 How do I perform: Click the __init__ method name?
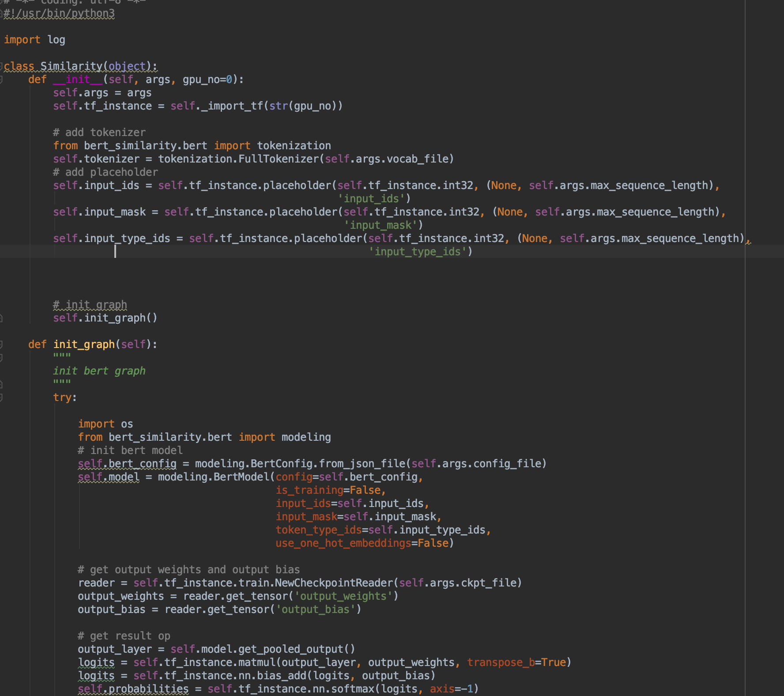(x=78, y=79)
